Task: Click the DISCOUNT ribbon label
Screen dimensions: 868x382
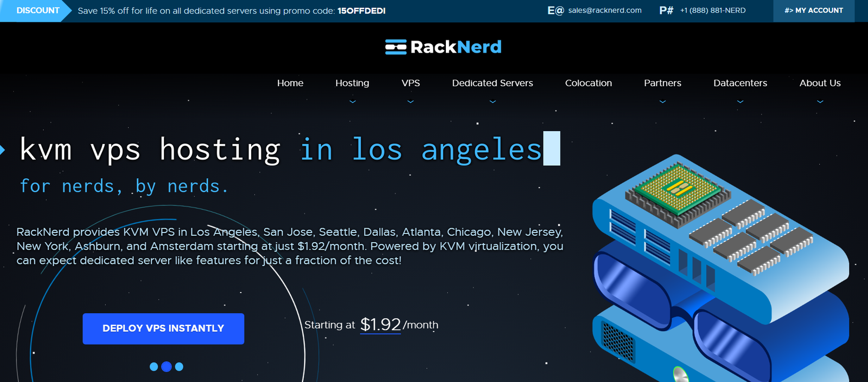Action: [35, 10]
